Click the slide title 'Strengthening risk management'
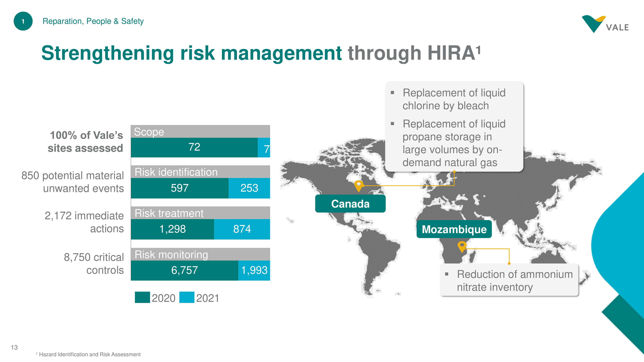This screenshot has width=644, height=362. pyautogui.click(x=191, y=53)
